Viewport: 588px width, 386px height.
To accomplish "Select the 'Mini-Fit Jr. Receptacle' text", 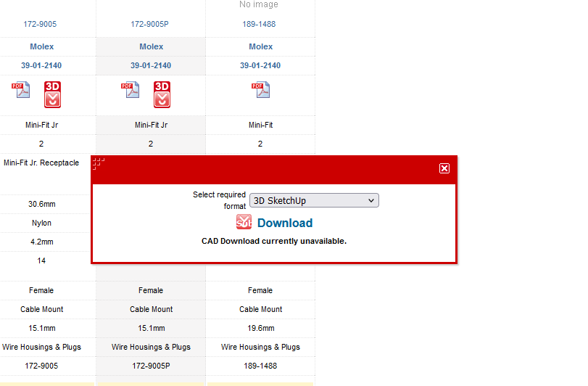I will pos(41,163).
